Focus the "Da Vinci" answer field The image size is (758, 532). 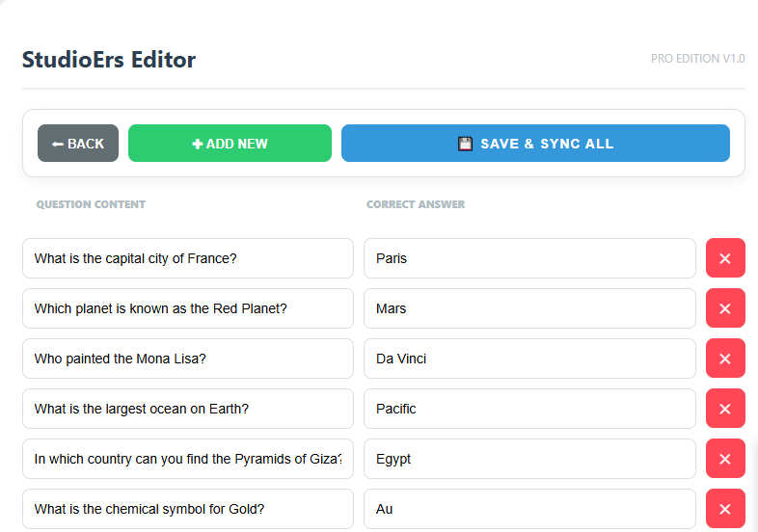(x=529, y=359)
